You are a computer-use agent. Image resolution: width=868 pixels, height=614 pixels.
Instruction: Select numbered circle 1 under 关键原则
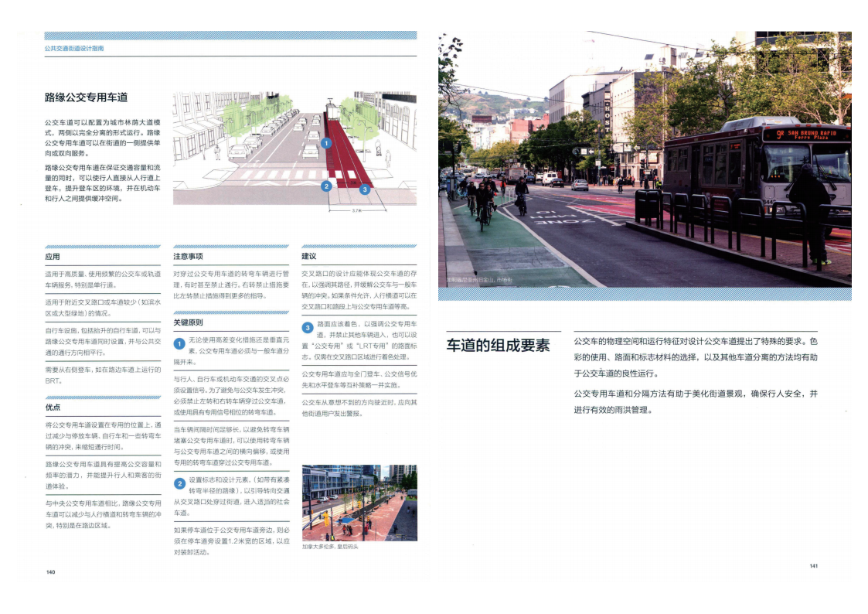tap(179, 343)
